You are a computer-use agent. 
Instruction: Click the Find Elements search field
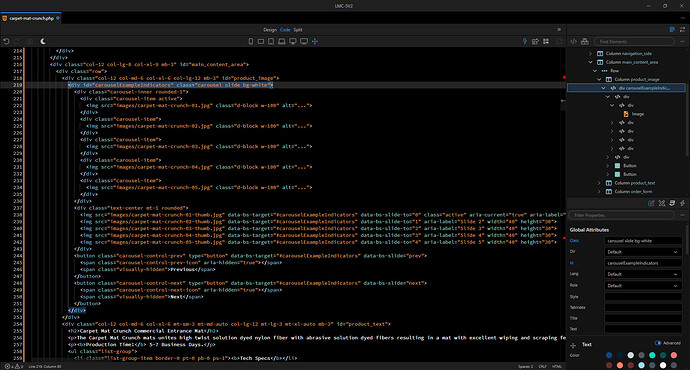click(634, 41)
